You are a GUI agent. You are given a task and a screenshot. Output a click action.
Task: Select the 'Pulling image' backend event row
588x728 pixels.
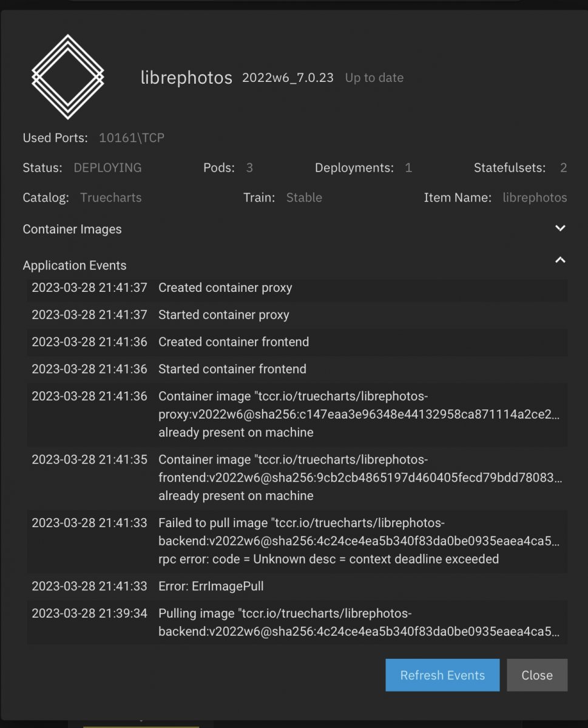[297, 622]
